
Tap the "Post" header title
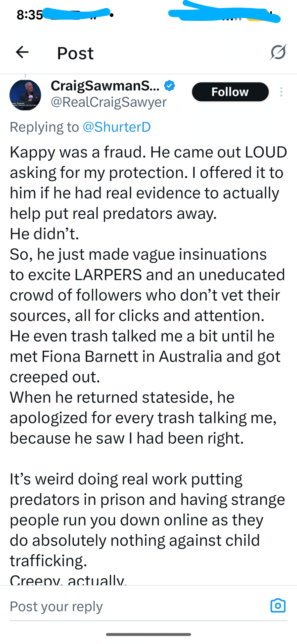tap(75, 53)
